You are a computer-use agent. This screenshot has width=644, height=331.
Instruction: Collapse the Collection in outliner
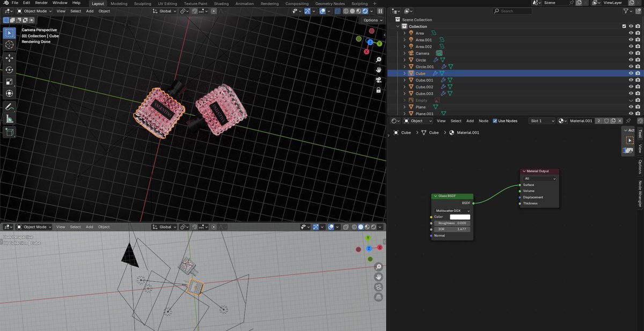pos(398,26)
